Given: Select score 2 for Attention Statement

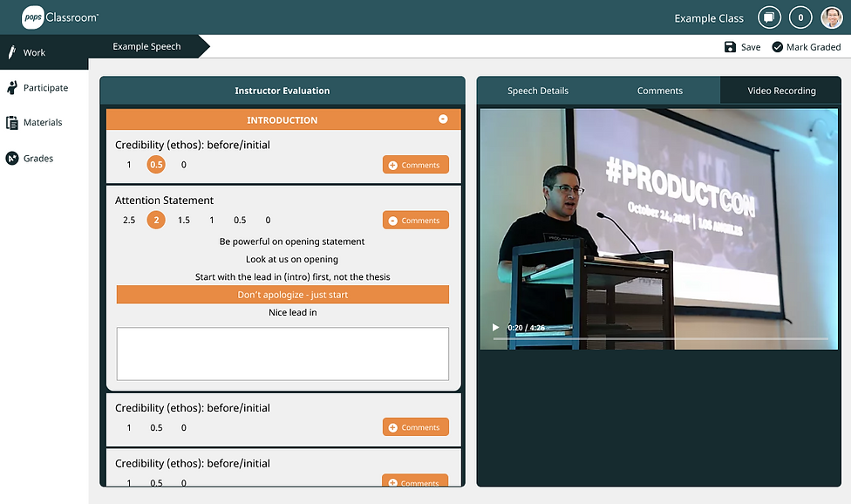Looking at the screenshot, I should click(156, 220).
